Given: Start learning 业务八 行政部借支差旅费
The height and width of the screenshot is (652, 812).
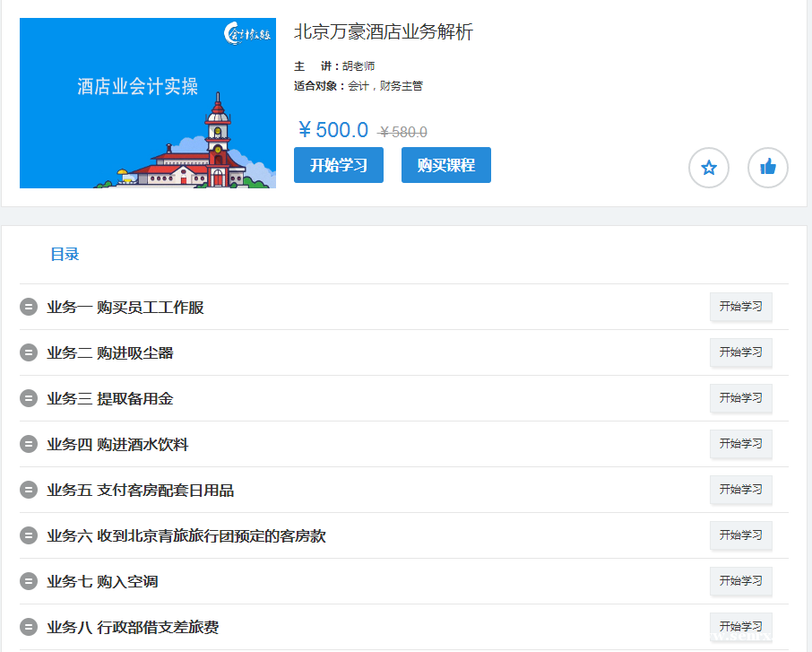Looking at the screenshot, I should coord(740,626).
